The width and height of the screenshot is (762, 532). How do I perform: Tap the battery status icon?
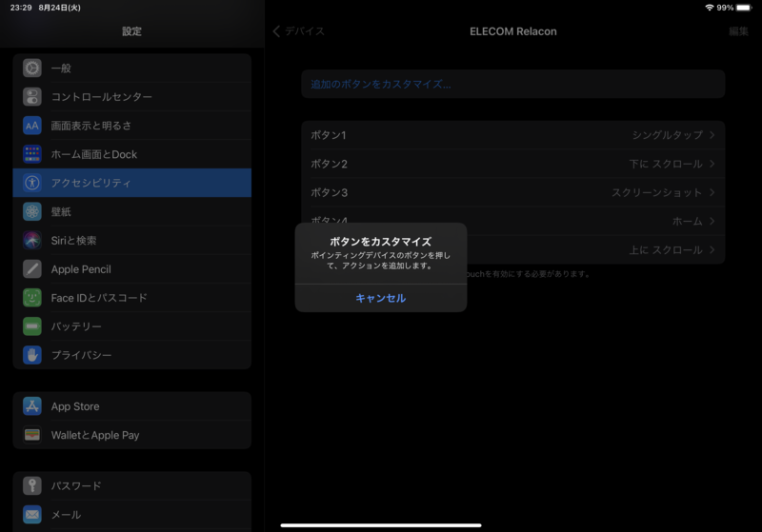coord(744,8)
